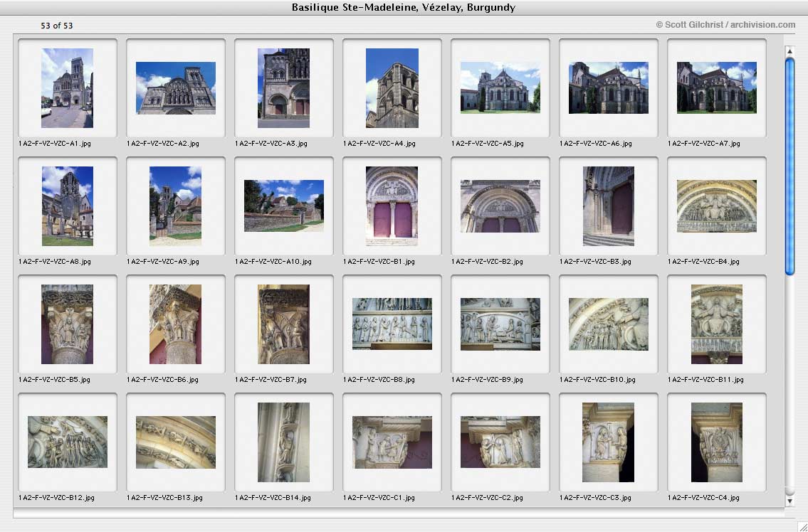Image resolution: width=808 pixels, height=532 pixels.
Task: Open thumbnail 1A2-F-VZ-VZC-B9.jpg
Action: coord(500,324)
